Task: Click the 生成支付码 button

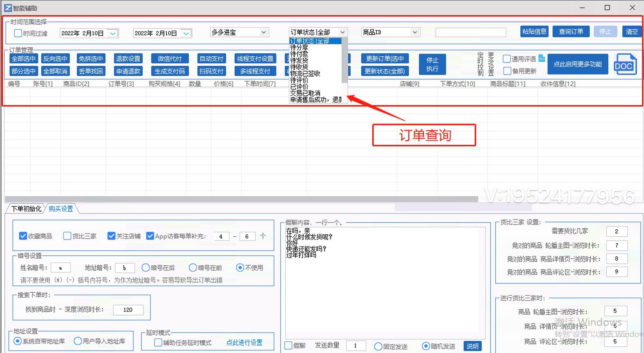Action: (x=170, y=71)
